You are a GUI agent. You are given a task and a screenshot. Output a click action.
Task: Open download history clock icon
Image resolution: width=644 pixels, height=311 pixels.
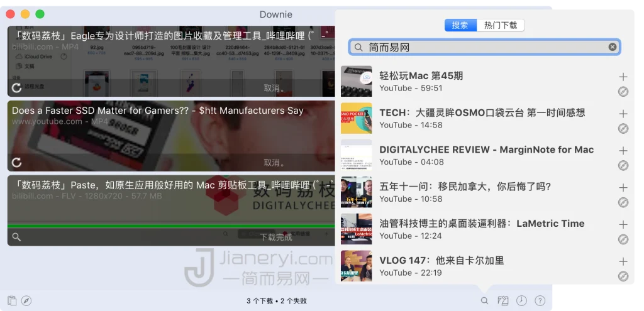point(521,301)
